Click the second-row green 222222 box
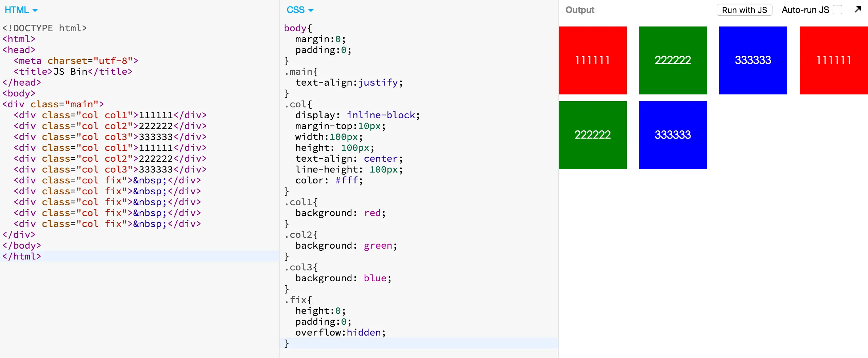Viewport: 868px width, 358px height. (592, 135)
